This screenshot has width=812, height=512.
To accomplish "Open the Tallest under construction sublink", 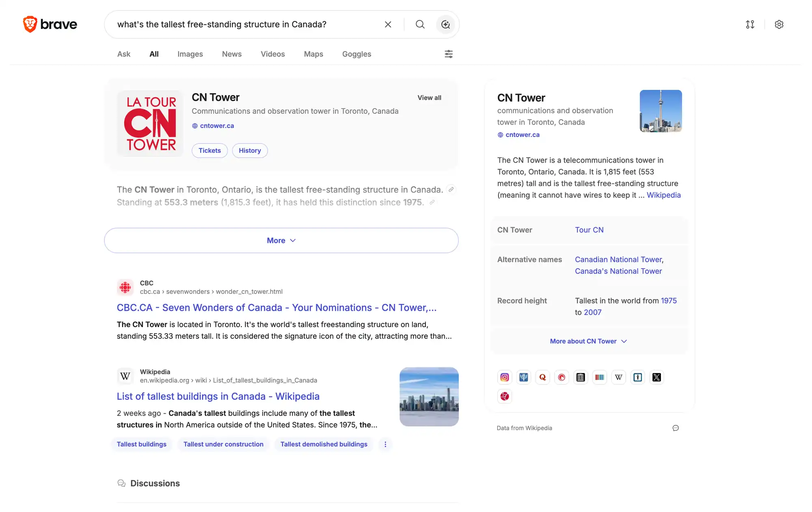I will (223, 445).
